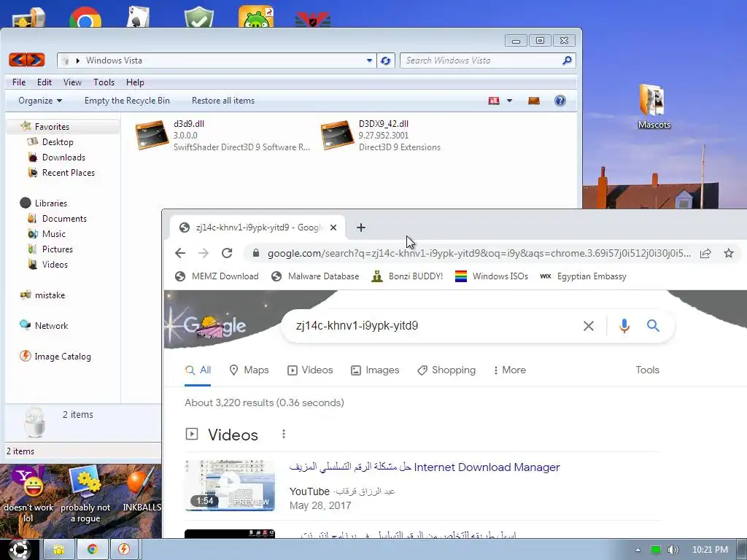
Task: Switch to the Images results tab
Action: tap(375, 370)
